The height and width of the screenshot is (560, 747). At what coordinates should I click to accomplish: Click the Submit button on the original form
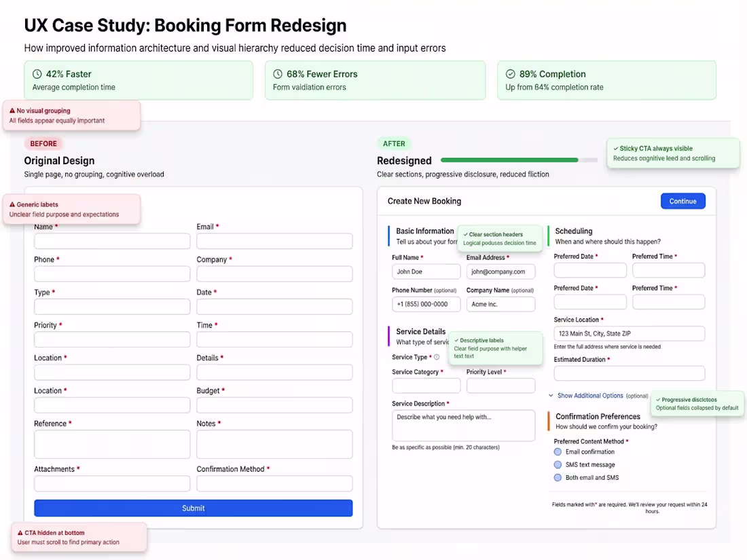point(193,508)
